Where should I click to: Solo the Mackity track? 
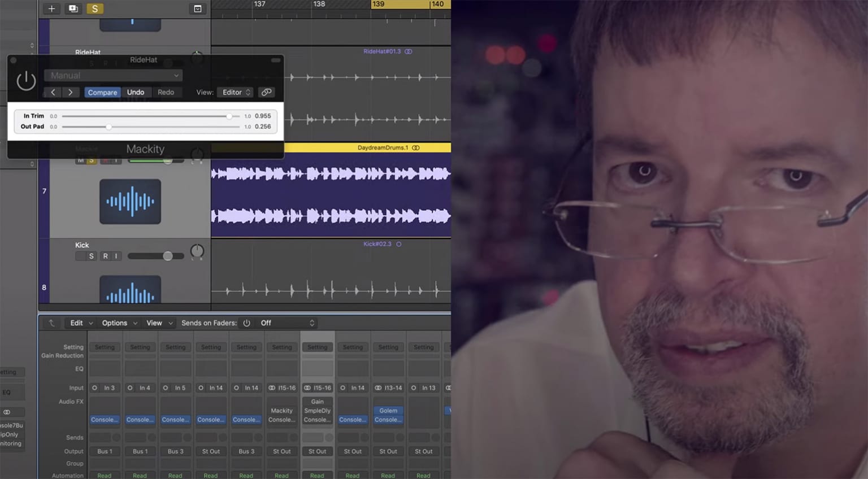[91, 160]
